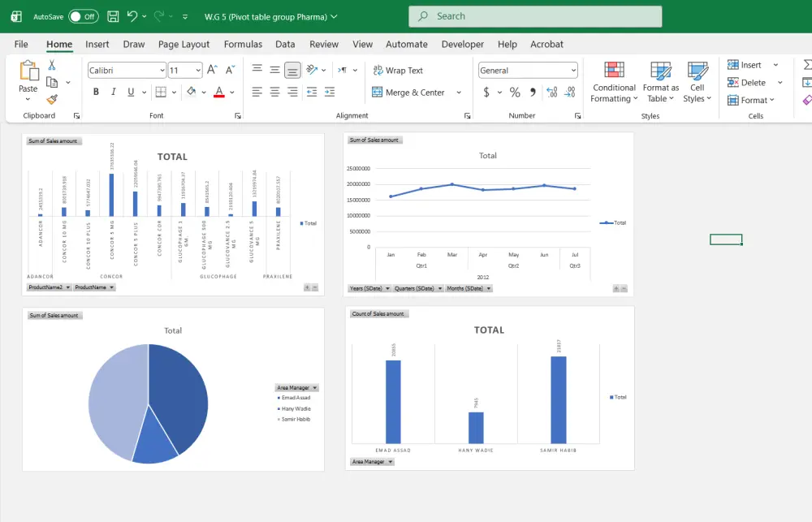Open the Developer tab
Viewport: 812px width, 522px height.
click(463, 44)
